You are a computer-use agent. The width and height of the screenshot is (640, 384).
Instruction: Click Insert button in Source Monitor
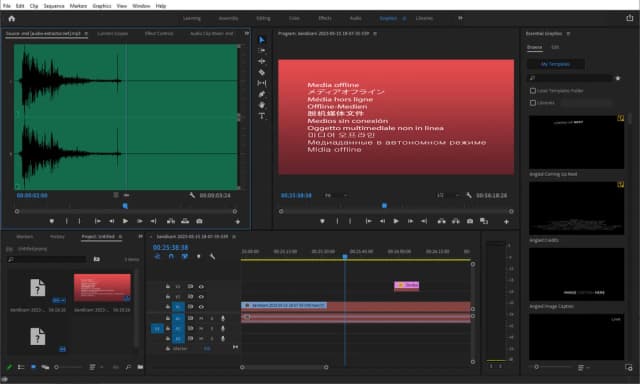coord(171,221)
